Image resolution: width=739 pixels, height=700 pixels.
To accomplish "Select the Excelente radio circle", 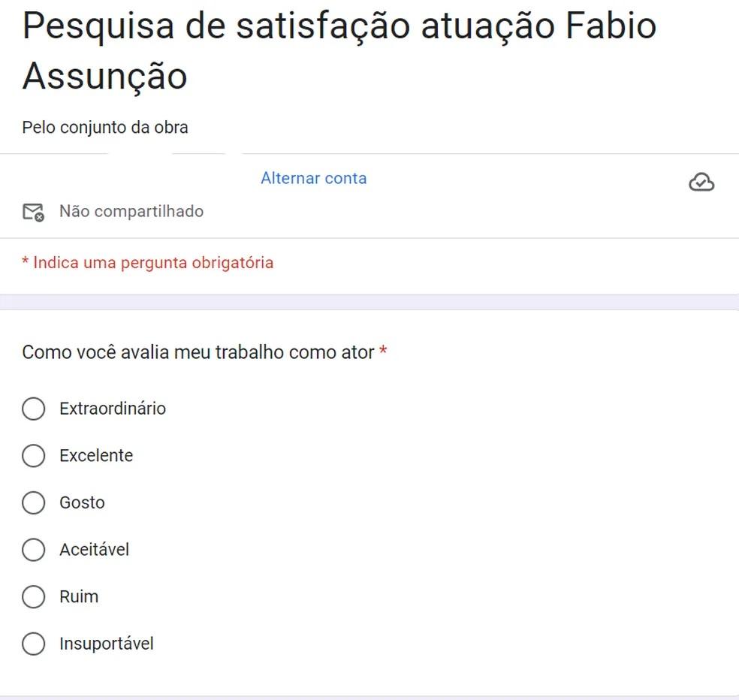I will [34, 455].
